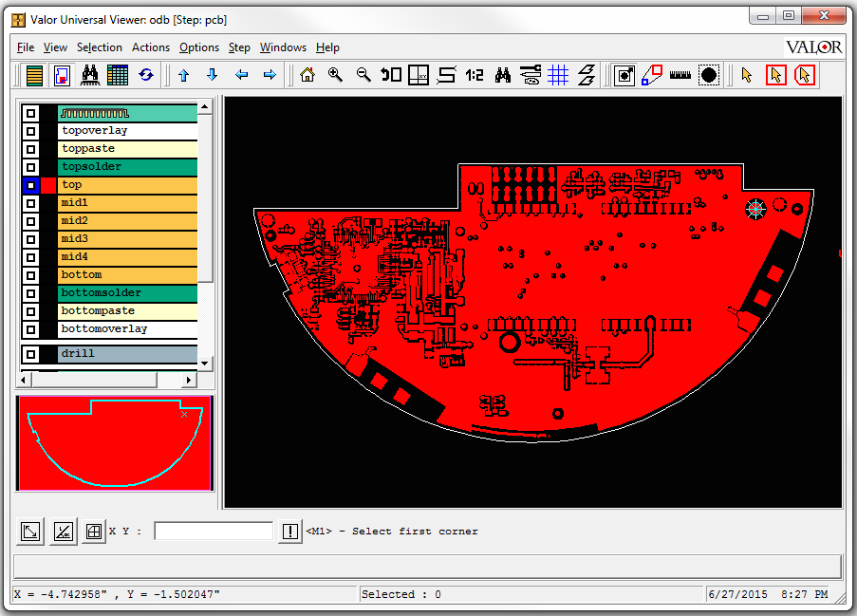This screenshot has width=857, height=616.
Task: Toggle visibility of toppaste layer
Action: [x=30, y=149]
